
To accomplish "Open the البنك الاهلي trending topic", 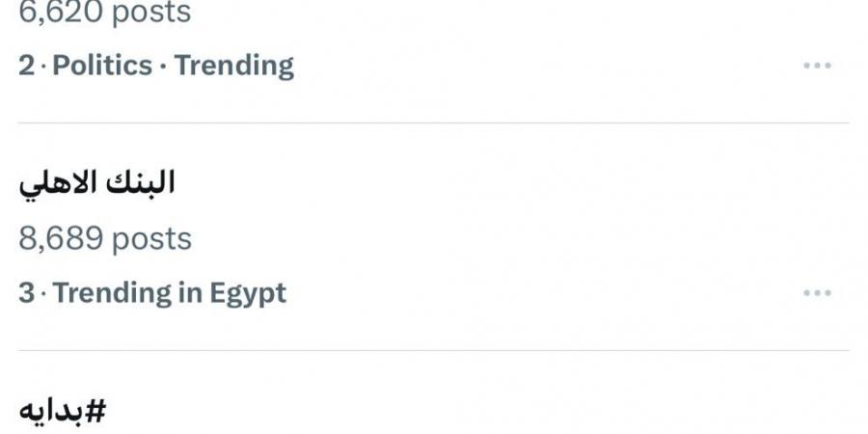I will (96, 184).
